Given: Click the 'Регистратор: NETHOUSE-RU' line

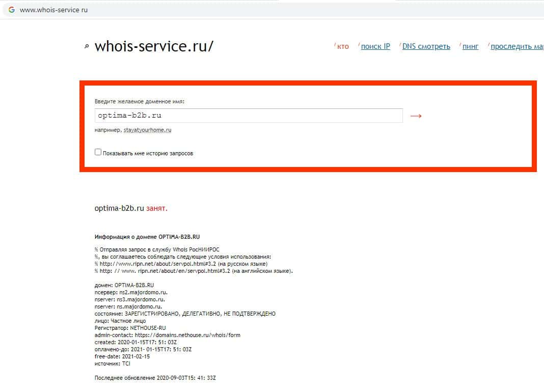Looking at the screenshot, I should pos(130,328).
